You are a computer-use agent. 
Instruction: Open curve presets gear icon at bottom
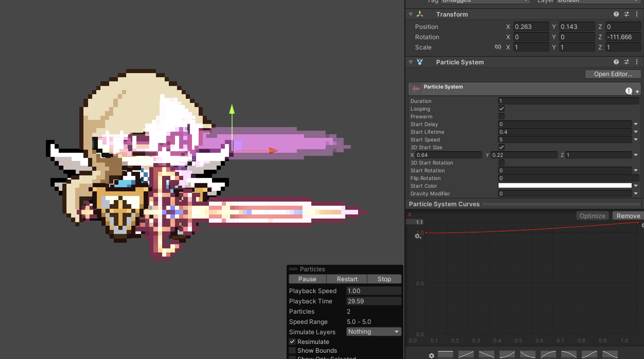(431, 355)
